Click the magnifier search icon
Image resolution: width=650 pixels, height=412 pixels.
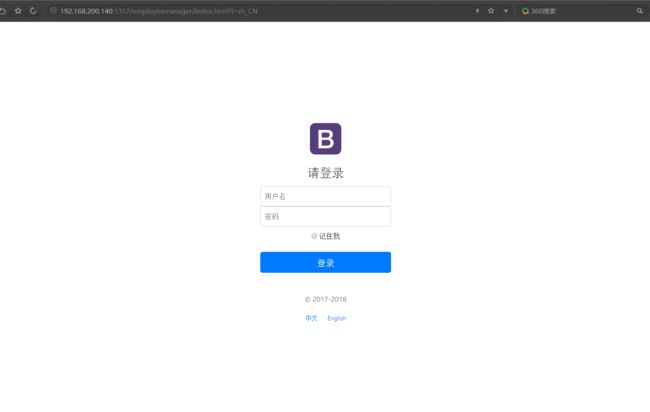coord(640,11)
